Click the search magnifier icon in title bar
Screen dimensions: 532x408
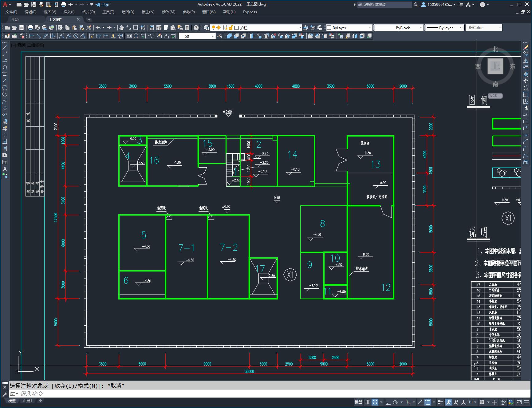click(416, 5)
